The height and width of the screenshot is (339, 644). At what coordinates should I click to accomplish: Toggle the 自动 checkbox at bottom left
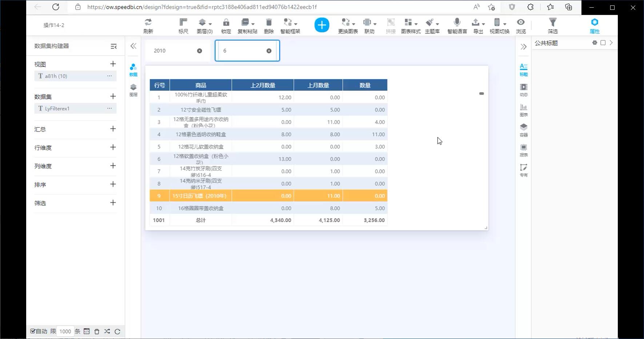pos(33,331)
